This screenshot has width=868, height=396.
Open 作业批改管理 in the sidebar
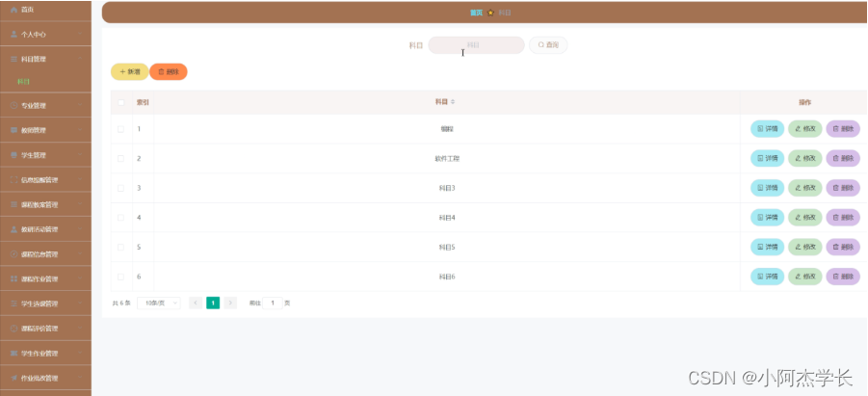45,378
